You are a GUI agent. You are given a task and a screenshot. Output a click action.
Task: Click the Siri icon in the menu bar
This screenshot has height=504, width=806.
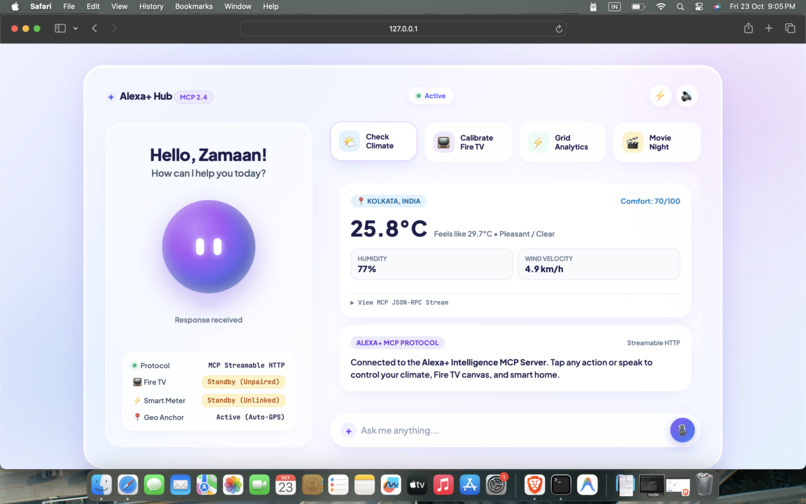coord(717,7)
